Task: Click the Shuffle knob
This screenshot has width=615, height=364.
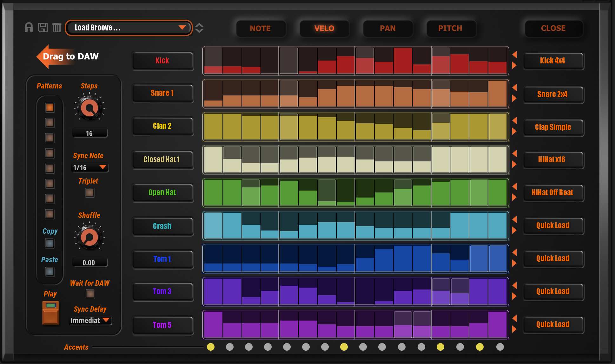Action: 89,237
